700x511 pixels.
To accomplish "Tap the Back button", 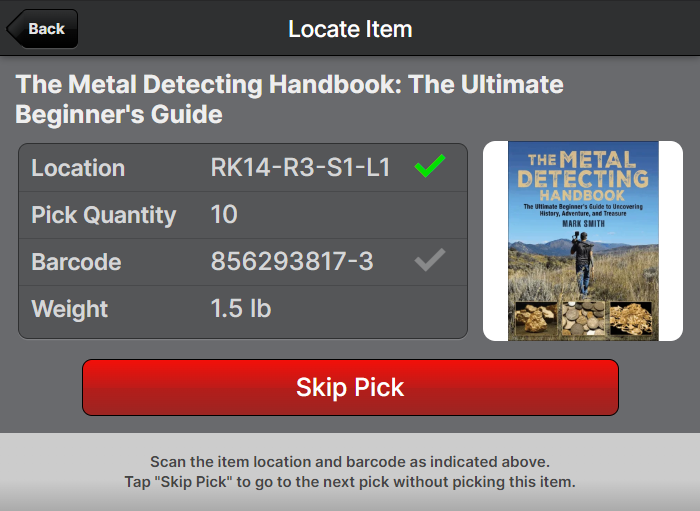I will (43, 29).
